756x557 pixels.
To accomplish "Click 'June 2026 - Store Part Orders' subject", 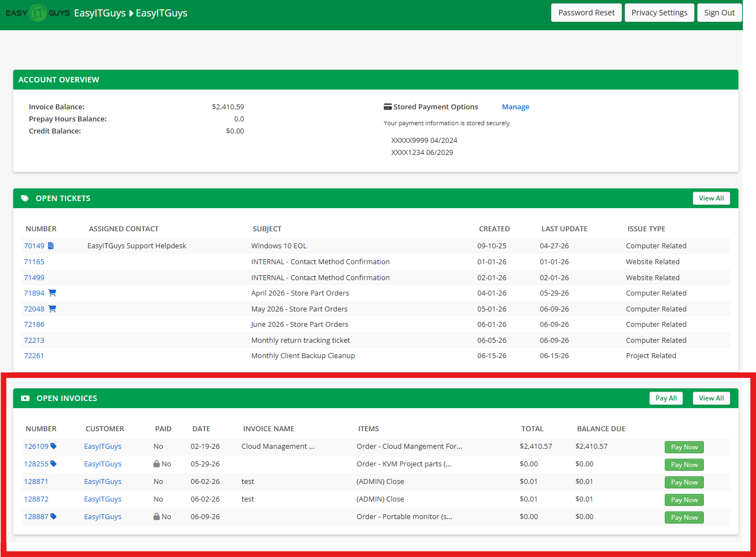I will point(299,324).
